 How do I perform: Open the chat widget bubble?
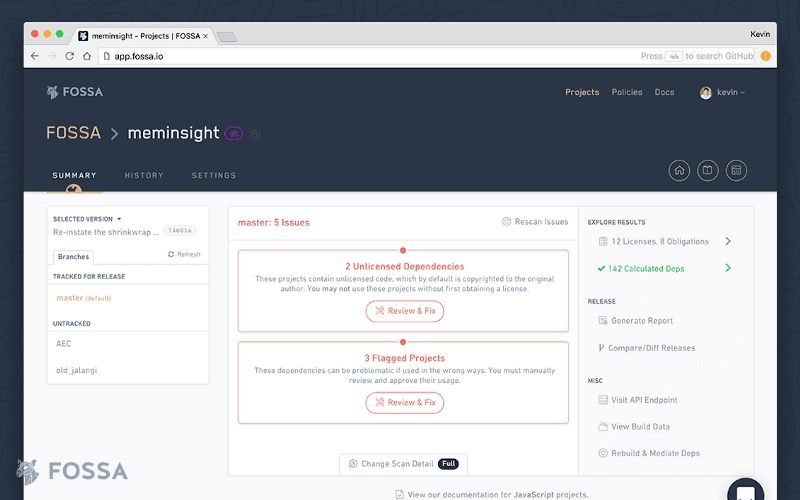[745, 492]
